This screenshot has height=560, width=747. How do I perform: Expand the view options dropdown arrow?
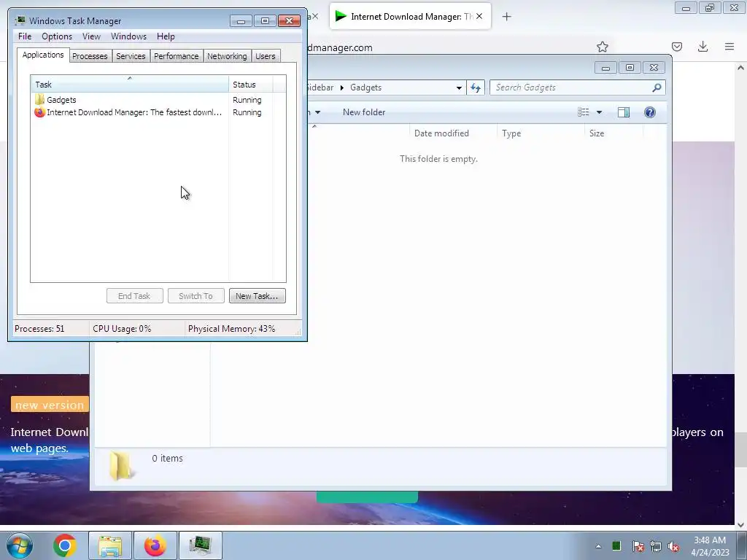coord(600,112)
